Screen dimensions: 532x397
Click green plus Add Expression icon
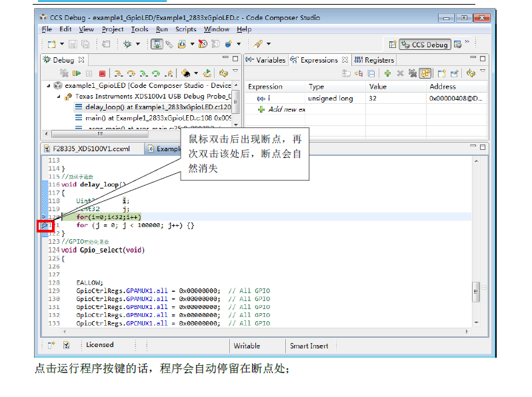click(x=387, y=73)
